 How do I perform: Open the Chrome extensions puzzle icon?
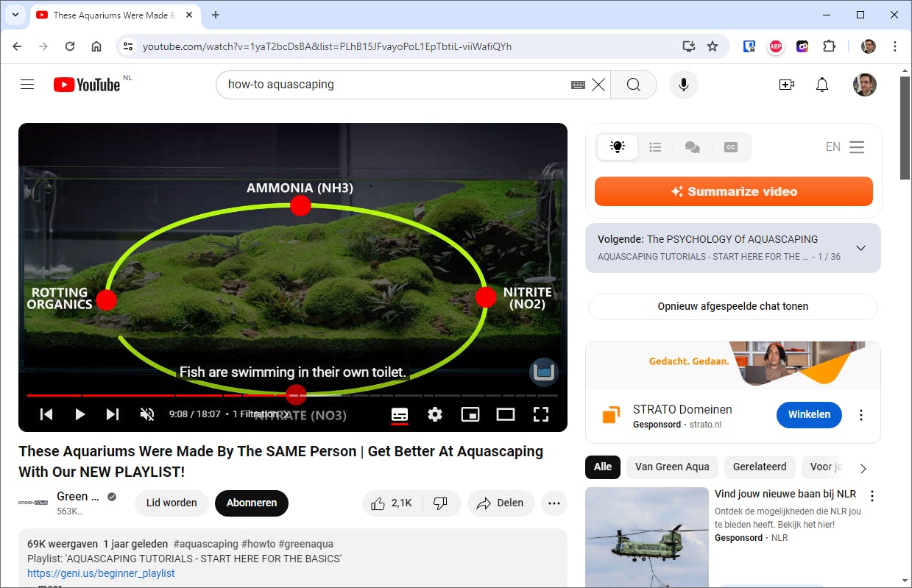coord(829,46)
